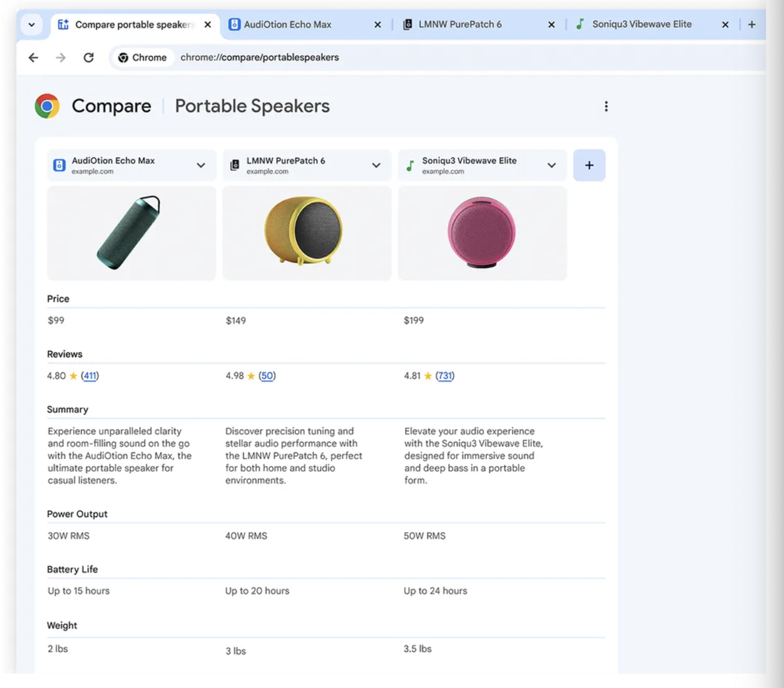Viewport: 784px width, 688px height.
Task: Open the 731 reviews link
Action: pos(445,376)
